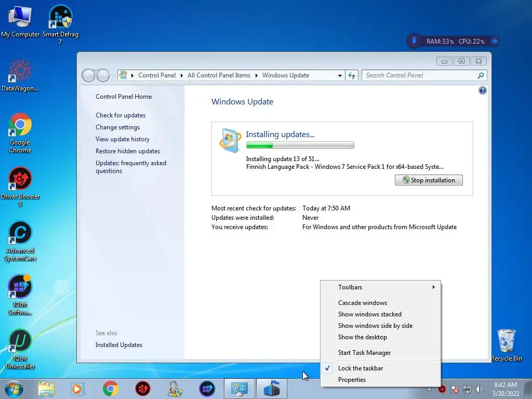Open Control Panel Home link
The image size is (532, 399).
pos(124,96)
